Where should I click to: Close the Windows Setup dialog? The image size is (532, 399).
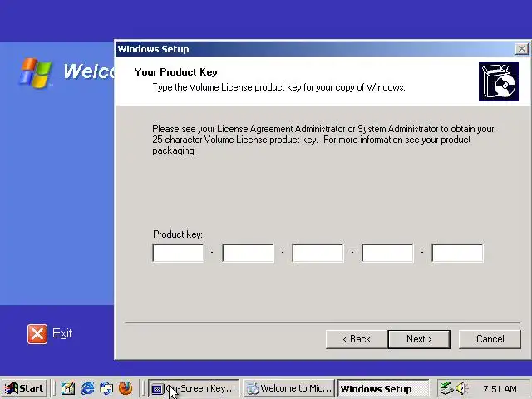point(521,49)
